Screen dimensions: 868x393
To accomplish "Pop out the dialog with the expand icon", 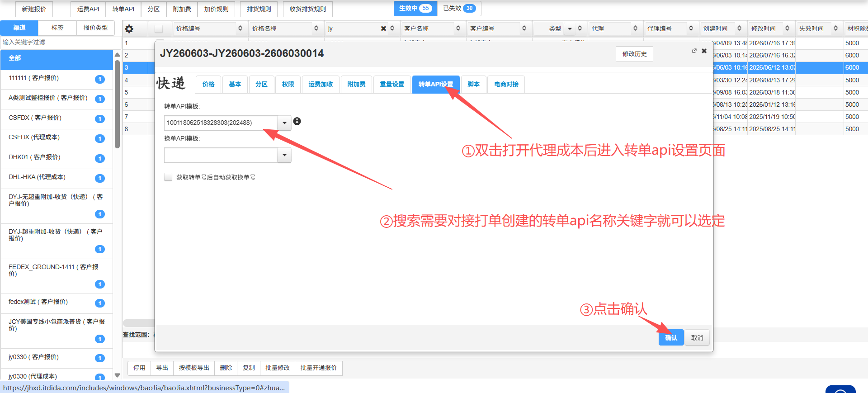I will pyautogui.click(x=694, y=51).
